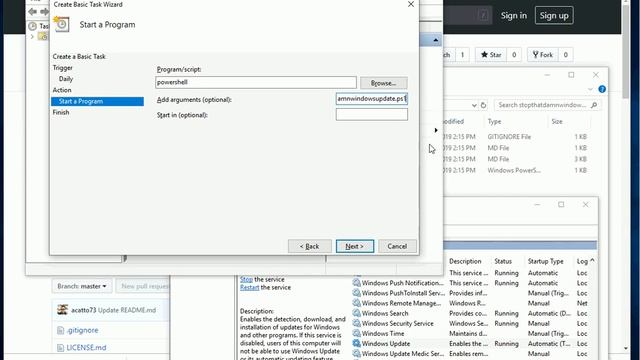Click the Windows PushToInstall service icon
Viewport: 640px width, 360px height.
click(357, 293)
